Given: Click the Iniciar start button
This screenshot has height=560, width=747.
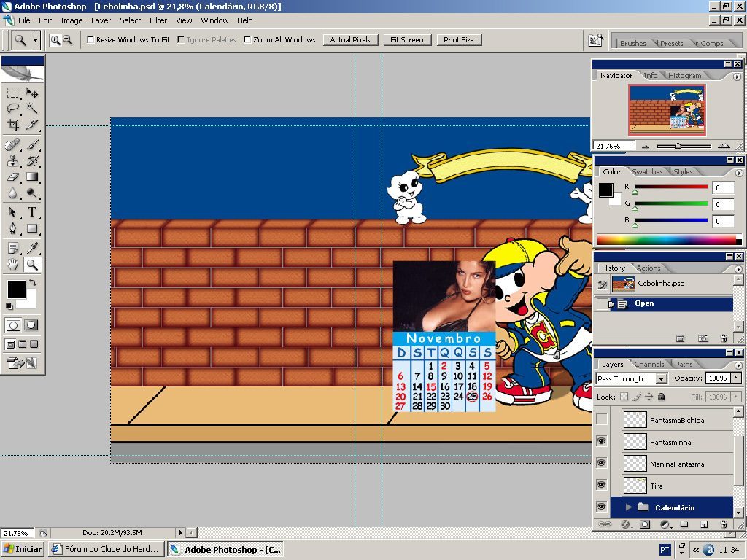Looking at the screenshot, I should pyautogui.click(x=23, y=549).
